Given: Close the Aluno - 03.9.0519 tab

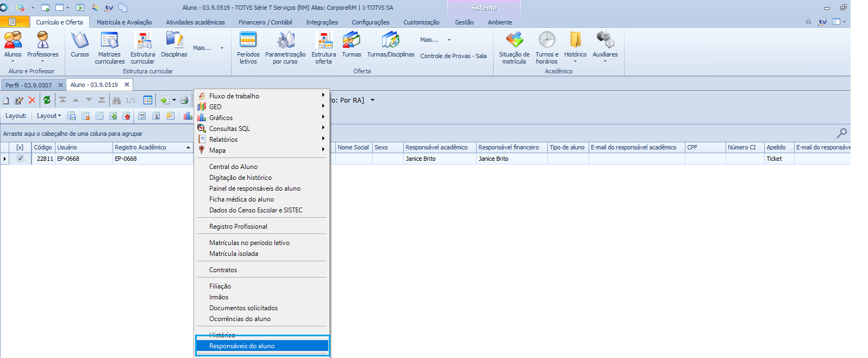Looking at the screenshot, I should coord(127,85).
